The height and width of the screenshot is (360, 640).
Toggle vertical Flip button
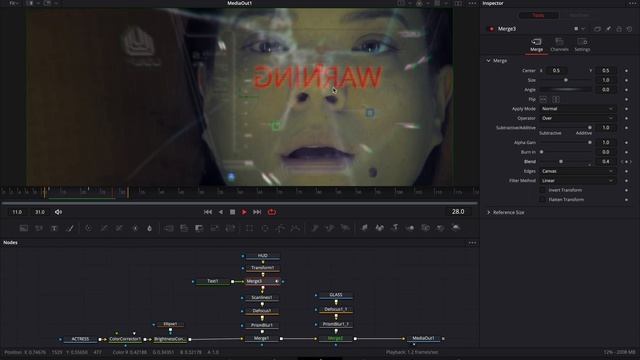pos(556,99)
